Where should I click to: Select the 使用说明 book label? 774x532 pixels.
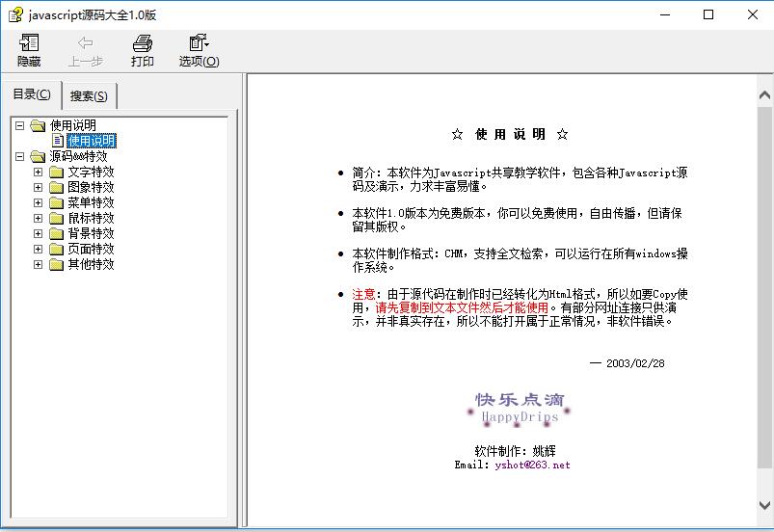73,125
